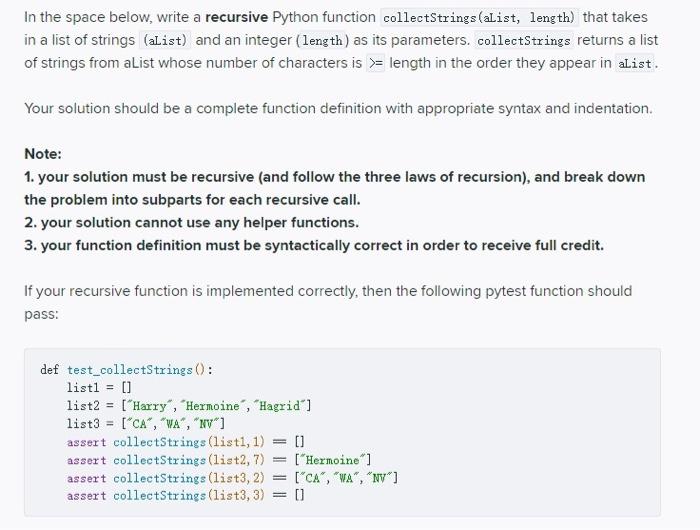Click note 3 about syntactically correct definition
Screen dimensions: 700x530
point(314,245)
